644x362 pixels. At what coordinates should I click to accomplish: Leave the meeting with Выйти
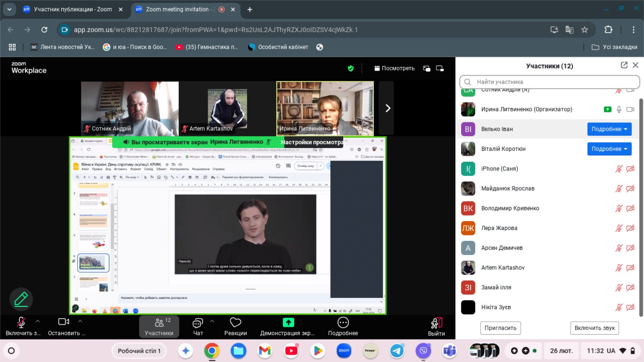pyautogui.click(x=436, y=327)
